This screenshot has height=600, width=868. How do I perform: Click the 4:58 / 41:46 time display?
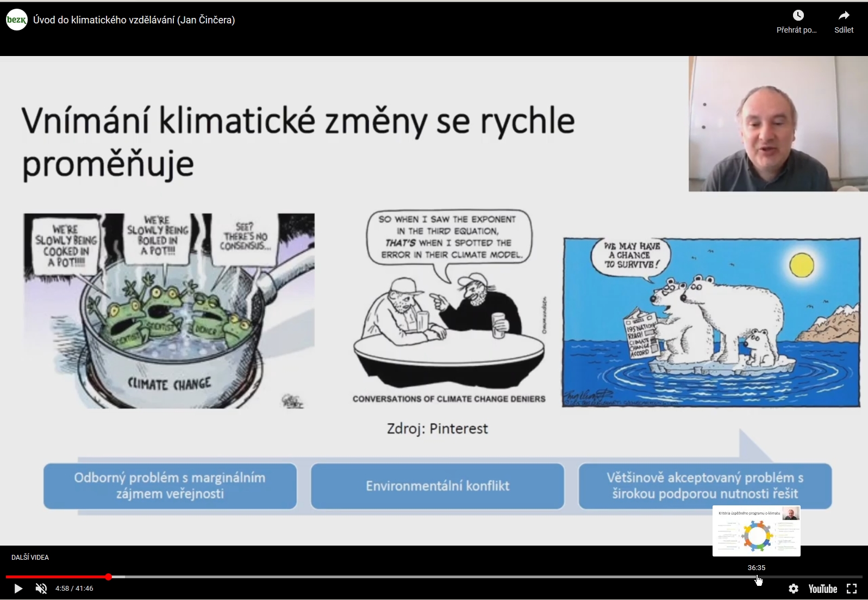tap(74, 589)
